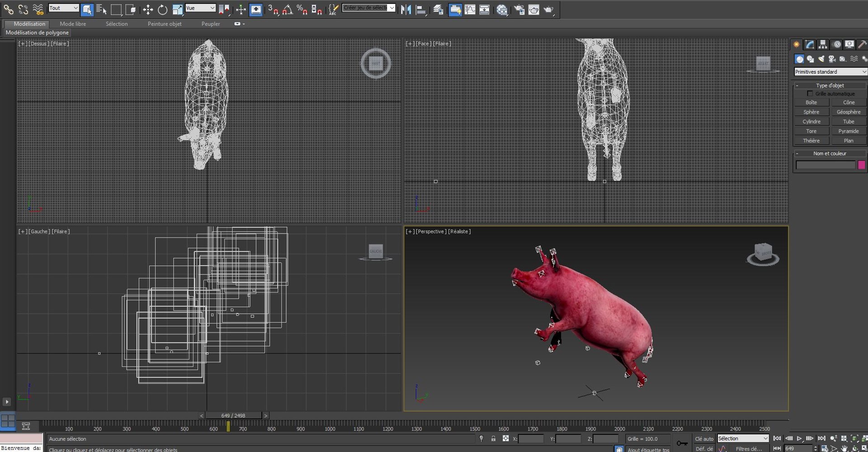This screenshot has height=452, width=868.
Task: Choose the select and rotate tool
Action: [x=162, y=9]
